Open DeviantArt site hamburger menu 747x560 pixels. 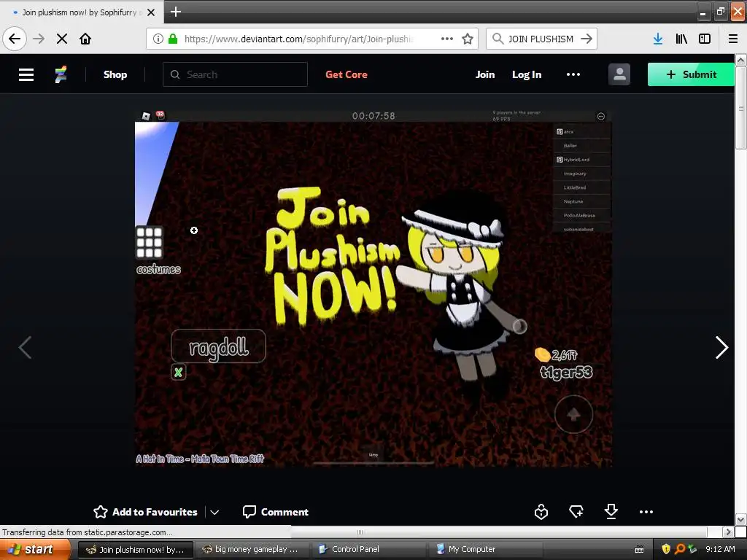click(26, 74)
